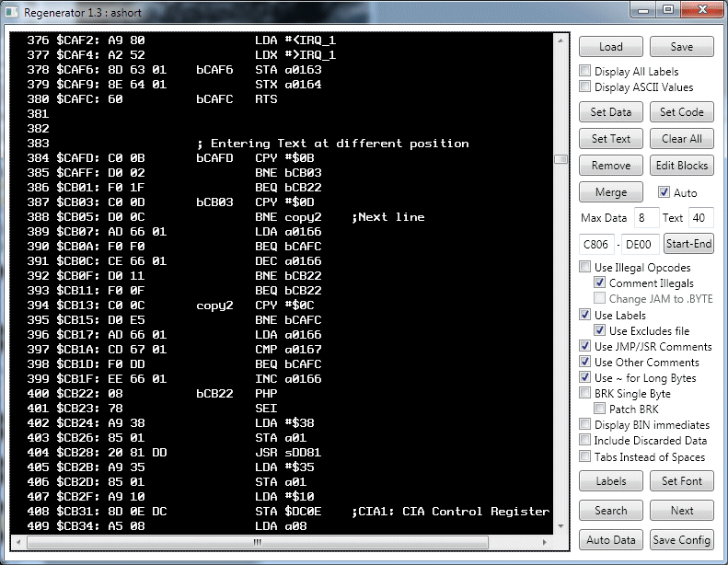
Task: Click the Save Config button
Action: (682, 539)
